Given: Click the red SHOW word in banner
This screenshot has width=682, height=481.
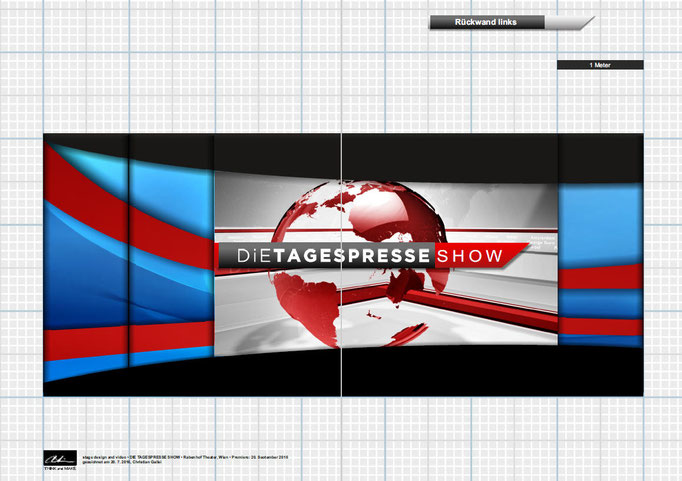Looking at the screenshot, I should tap(469, 256).
